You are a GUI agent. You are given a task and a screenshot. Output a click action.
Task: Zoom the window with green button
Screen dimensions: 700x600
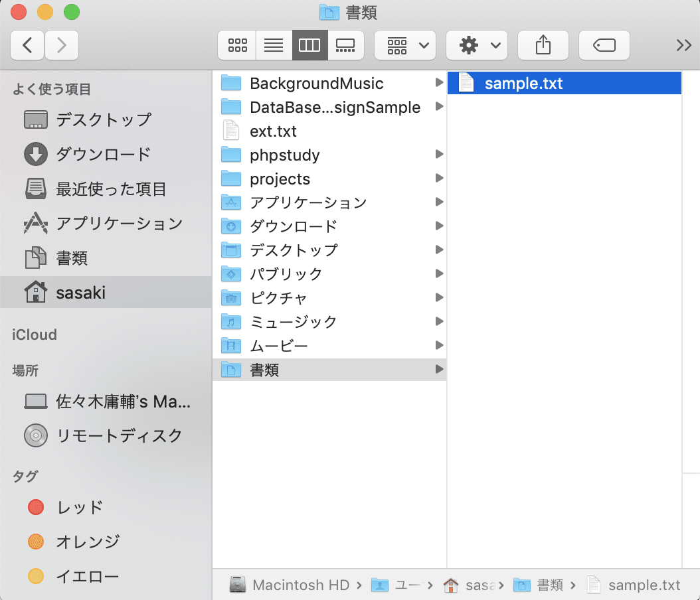72,12
